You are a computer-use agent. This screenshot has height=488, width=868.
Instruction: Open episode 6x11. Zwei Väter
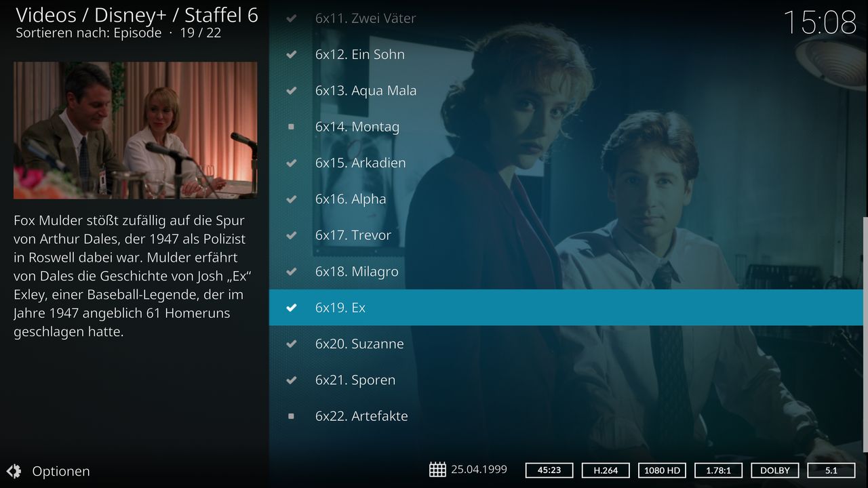[x=566, y=18]
